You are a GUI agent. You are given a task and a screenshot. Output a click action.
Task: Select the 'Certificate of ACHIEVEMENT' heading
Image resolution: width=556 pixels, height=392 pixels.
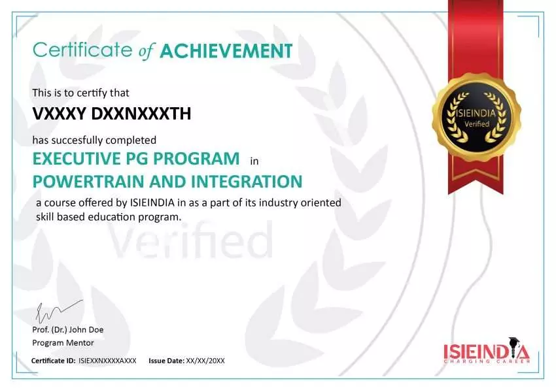[163, 50]
